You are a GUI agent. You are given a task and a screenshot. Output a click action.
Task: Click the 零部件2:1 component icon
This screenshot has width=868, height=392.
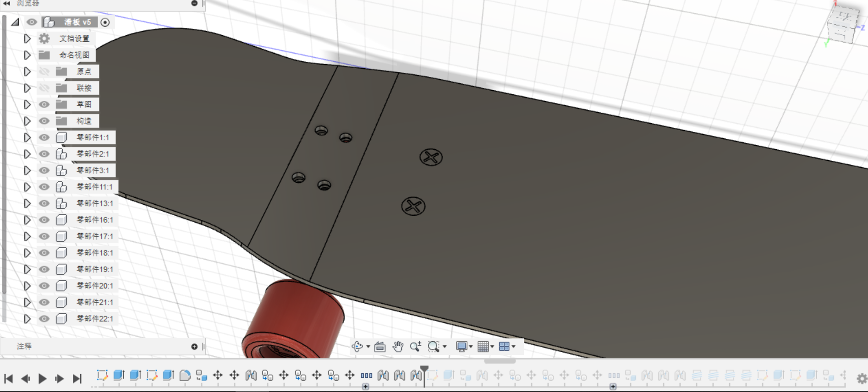[61, 154]
